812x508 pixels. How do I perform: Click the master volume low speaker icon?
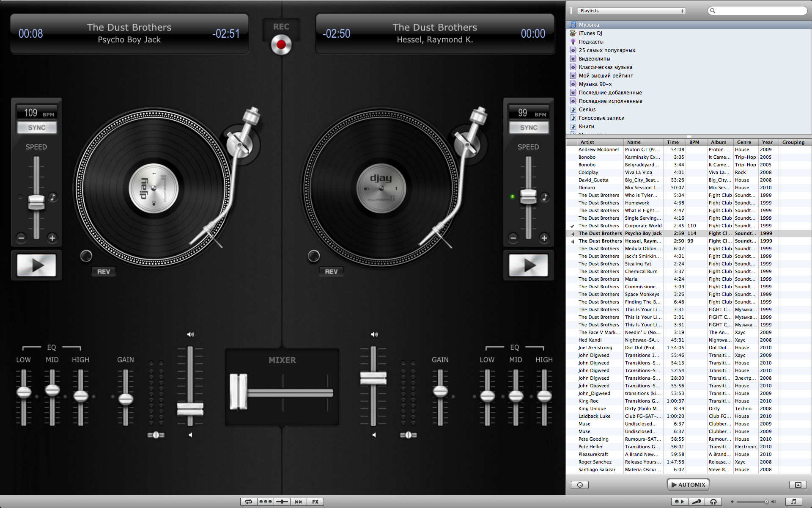point(732,502)
